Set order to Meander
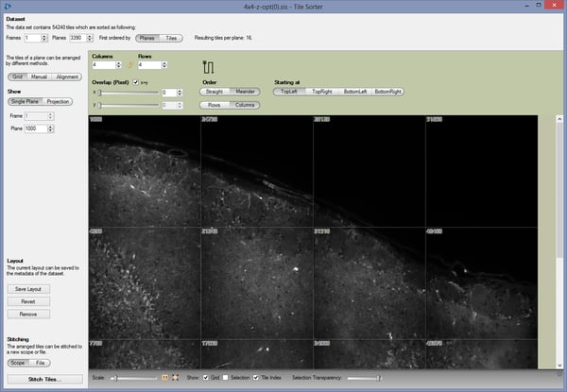 click(x=245, y=92)
